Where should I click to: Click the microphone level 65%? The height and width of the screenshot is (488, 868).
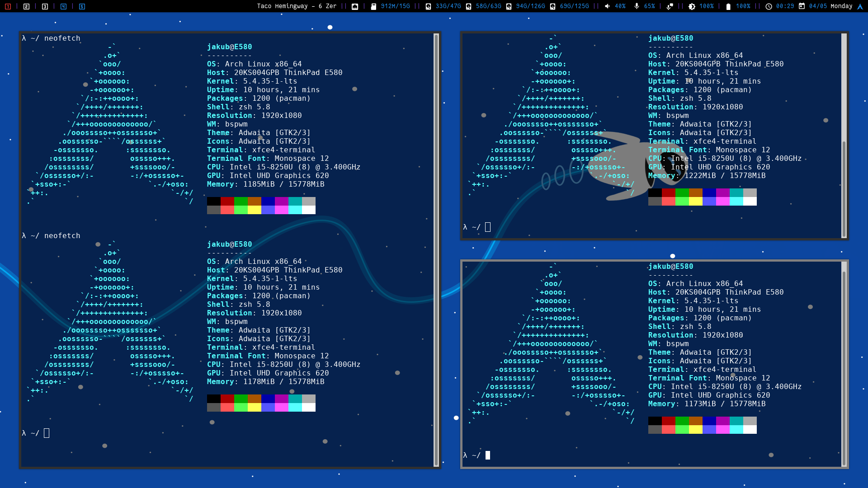[649, 6]
